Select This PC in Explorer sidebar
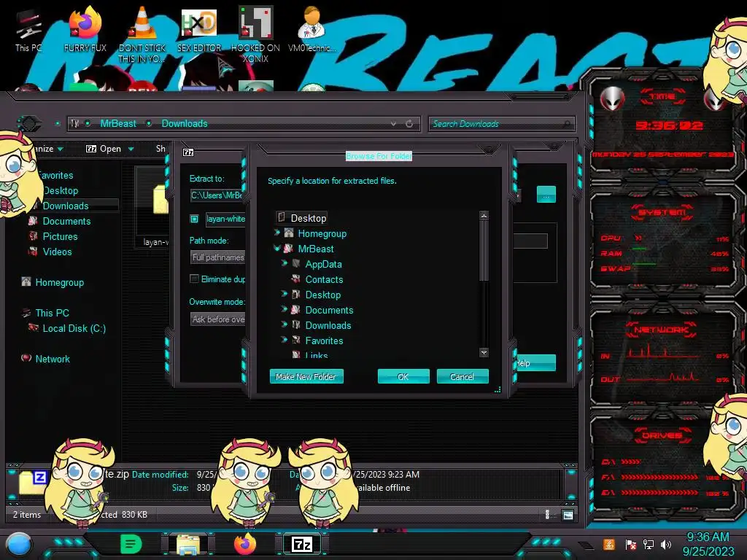Viewport: 747px width, 560px height. 46,313
